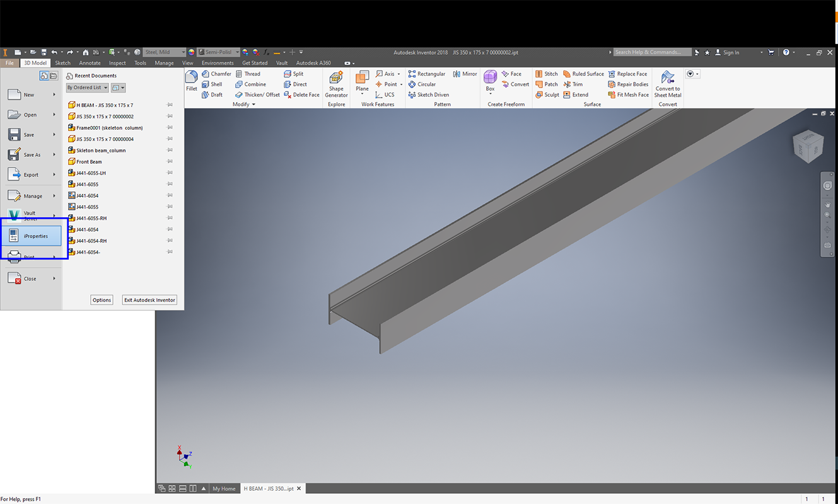Click the Circular pattern tool
Screen dimensions: 838x504
pos(422,84)
